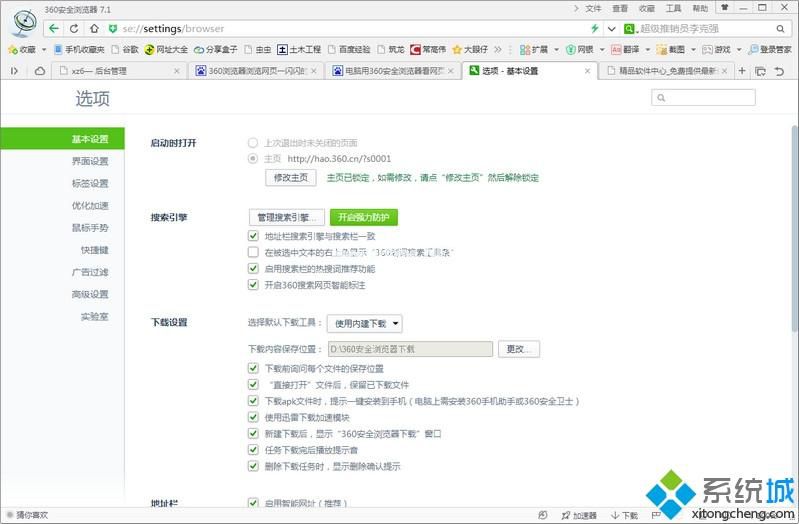This screenshot has height=524, width=799.
Task: Click the undo closed tab icon
Action: [779, 71]
